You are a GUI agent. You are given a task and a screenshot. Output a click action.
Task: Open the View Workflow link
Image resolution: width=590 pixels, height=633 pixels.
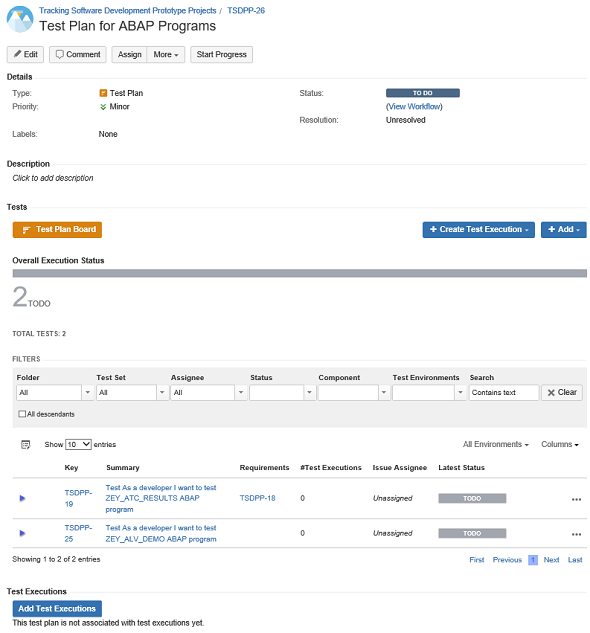point(415,107)
